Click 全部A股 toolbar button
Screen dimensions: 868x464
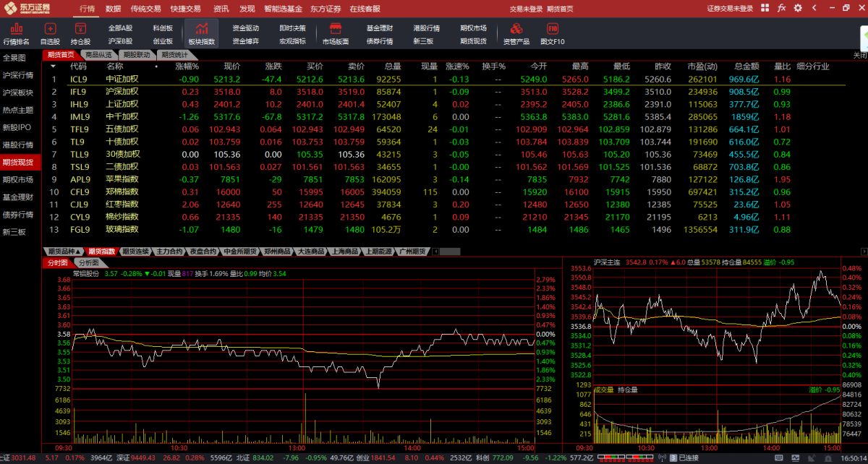tap(121, 28)
